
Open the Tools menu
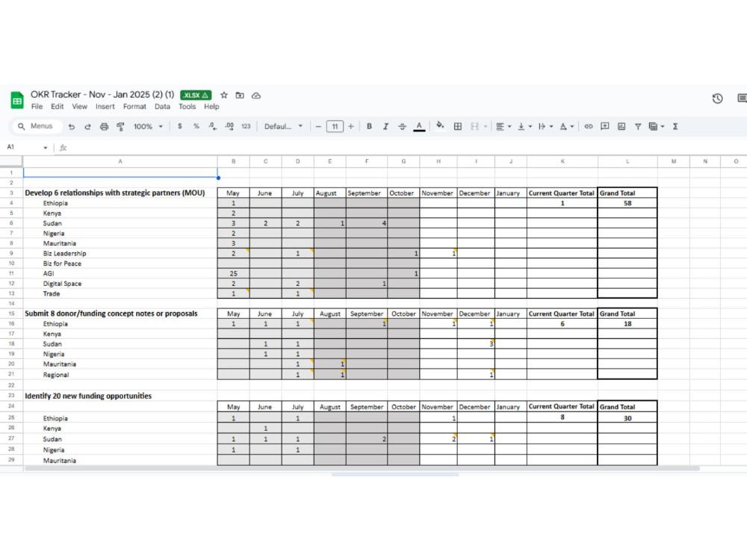[187, 107]
